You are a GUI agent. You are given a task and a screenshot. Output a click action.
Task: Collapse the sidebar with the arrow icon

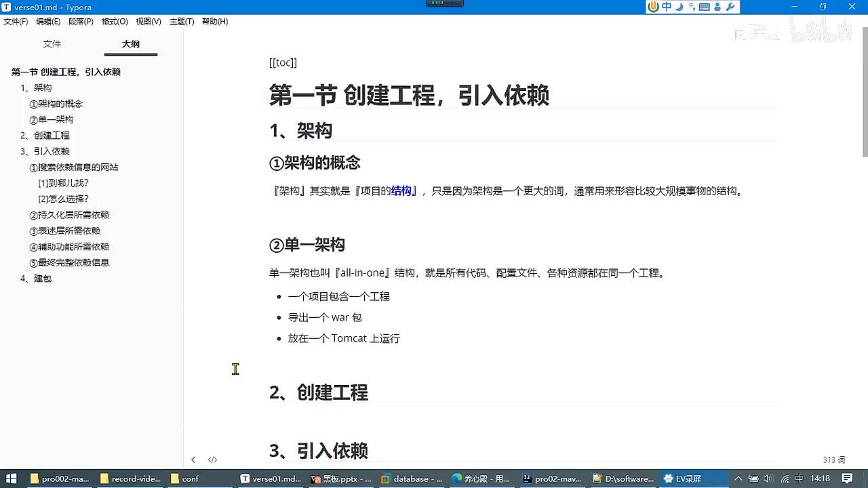point(193,460)
